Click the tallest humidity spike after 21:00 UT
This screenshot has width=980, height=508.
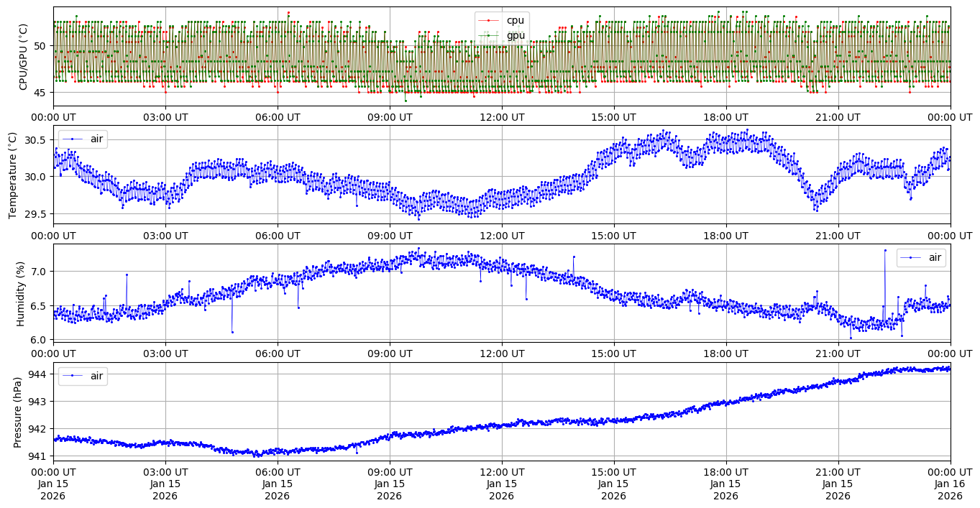[885, 250]
